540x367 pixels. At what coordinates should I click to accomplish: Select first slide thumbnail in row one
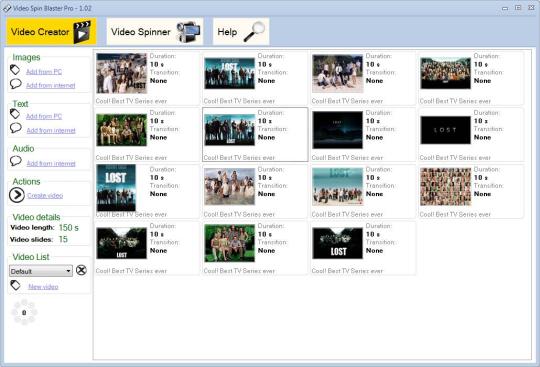[122, 73]
